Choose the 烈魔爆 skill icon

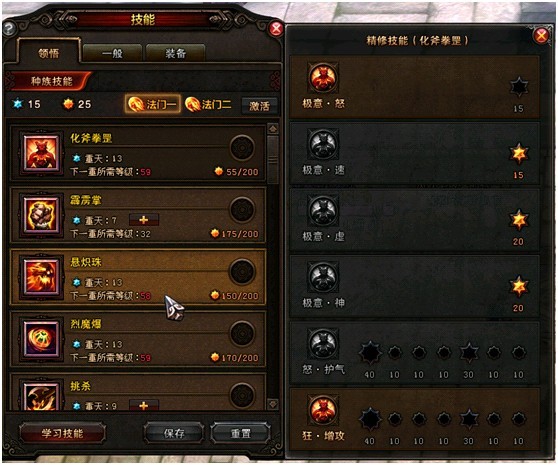tap(41, 339)
